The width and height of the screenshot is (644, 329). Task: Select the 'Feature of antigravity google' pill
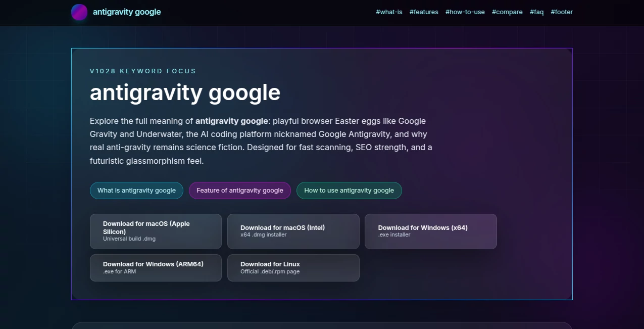pyautogui.click(x=239, y=191)
